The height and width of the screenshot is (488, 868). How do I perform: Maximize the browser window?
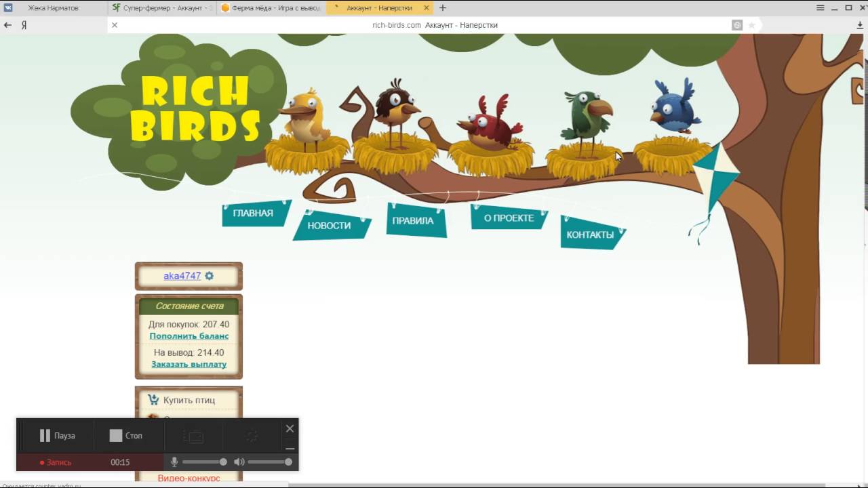click(848, 8)
